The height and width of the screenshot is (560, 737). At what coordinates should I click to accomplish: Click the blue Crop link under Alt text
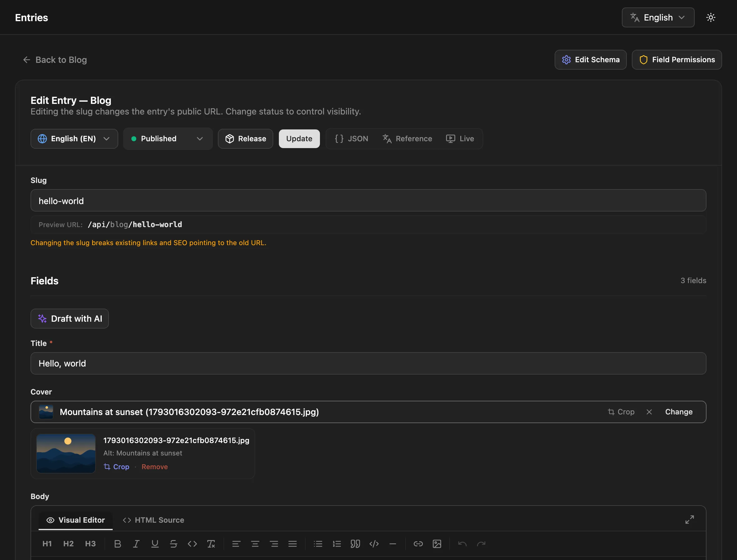coord(116,467)
